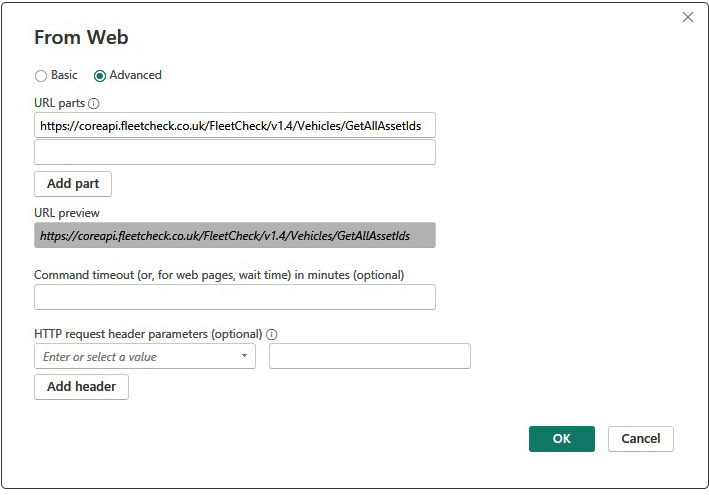The image size is (709, 500).
Task: Click the HTTP header value text box
Action: tap(369, 357)
